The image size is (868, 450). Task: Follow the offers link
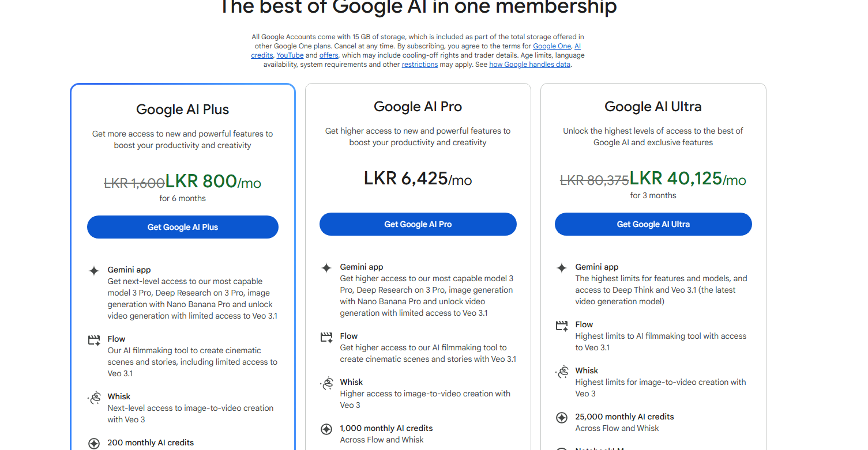329,55
